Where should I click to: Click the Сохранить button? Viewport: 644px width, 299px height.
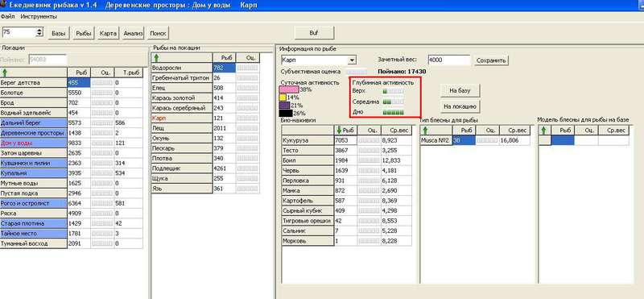pos(491,60)
